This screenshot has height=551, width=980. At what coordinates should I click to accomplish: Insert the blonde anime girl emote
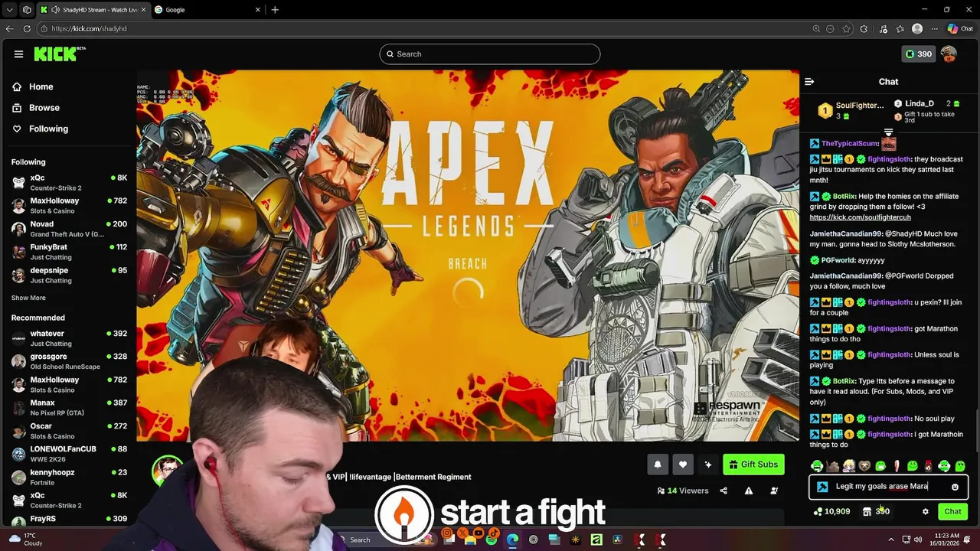tap(848, 466)
